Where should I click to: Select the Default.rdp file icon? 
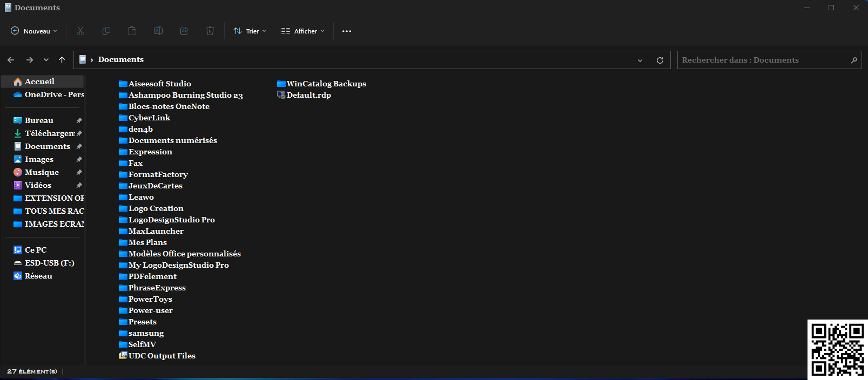click(x=281, y=95)
